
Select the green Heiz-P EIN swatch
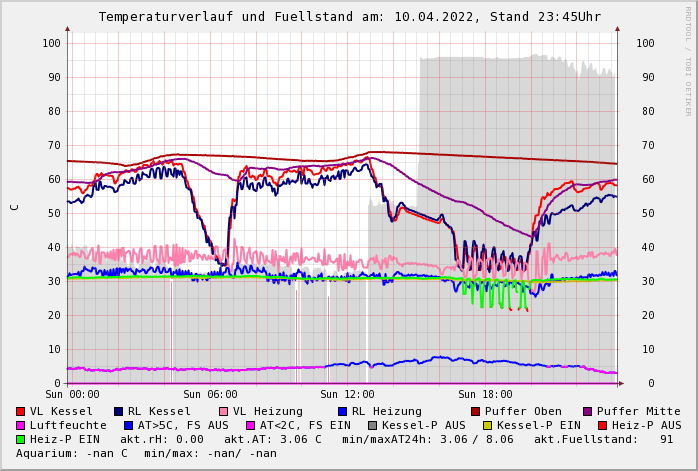21,439
